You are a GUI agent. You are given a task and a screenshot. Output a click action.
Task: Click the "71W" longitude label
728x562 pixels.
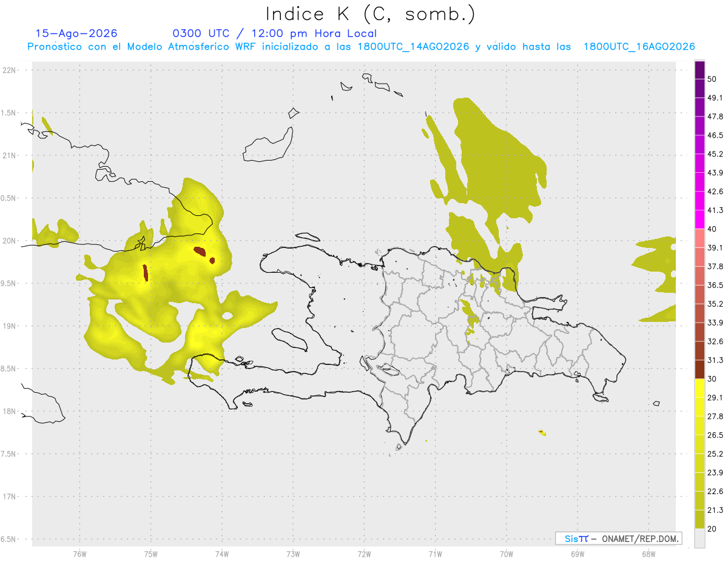pos(435,554)
